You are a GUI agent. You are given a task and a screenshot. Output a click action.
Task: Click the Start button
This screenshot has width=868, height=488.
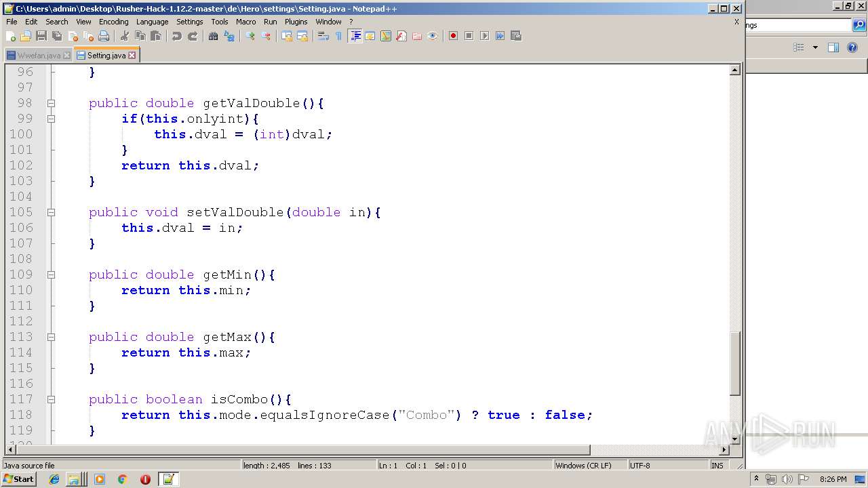(x=18, y=479)
